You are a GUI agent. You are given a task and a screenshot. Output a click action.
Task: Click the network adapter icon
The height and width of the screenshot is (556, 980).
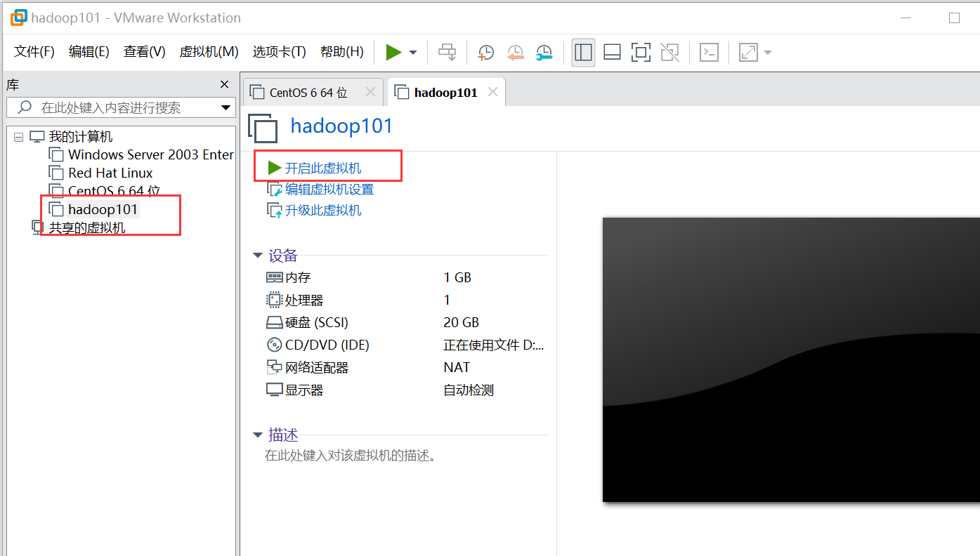click(x=274, y=367)
